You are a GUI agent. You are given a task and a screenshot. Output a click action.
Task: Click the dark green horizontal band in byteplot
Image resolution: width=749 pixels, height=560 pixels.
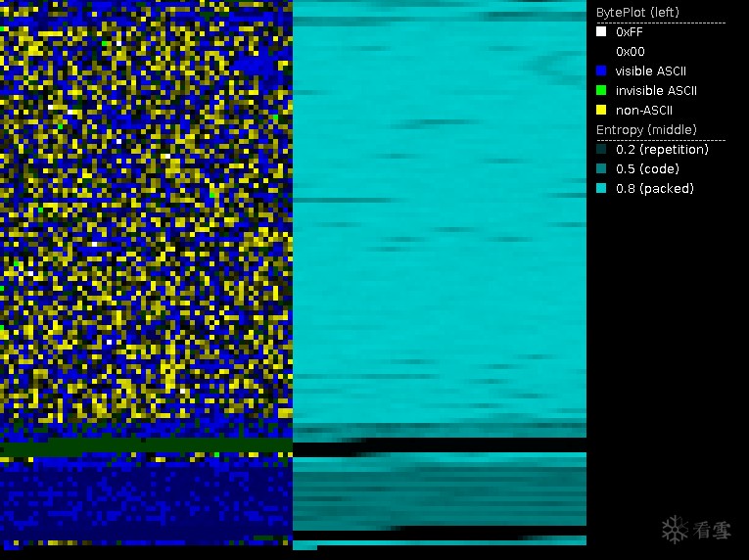146,447
